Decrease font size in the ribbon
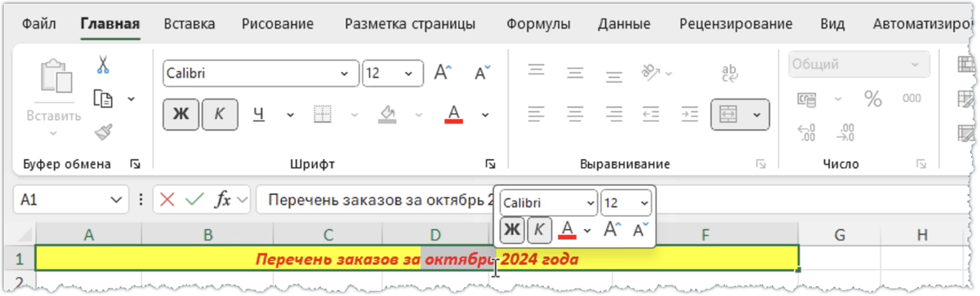Screen dimensions: 980x296 (483, 73)
